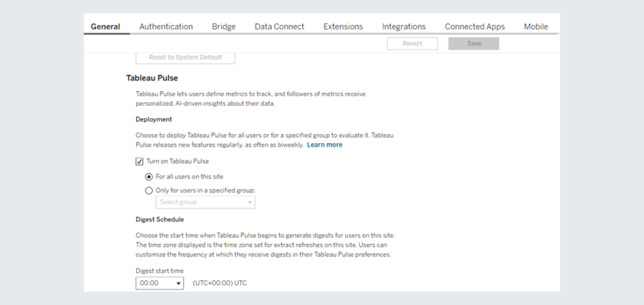Select the Data Connect tab
This screenshot has height=305, width=644.
pyautogui.click(x=279, y=27)
